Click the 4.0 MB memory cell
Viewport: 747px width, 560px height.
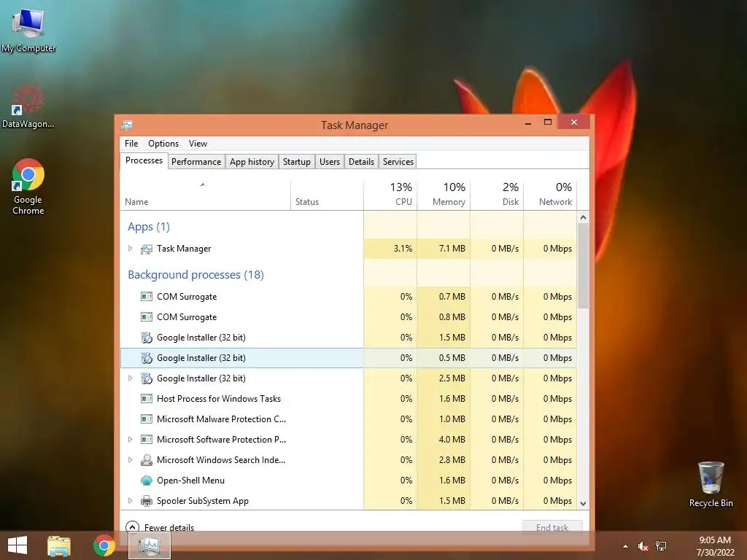tap(444, 440)
